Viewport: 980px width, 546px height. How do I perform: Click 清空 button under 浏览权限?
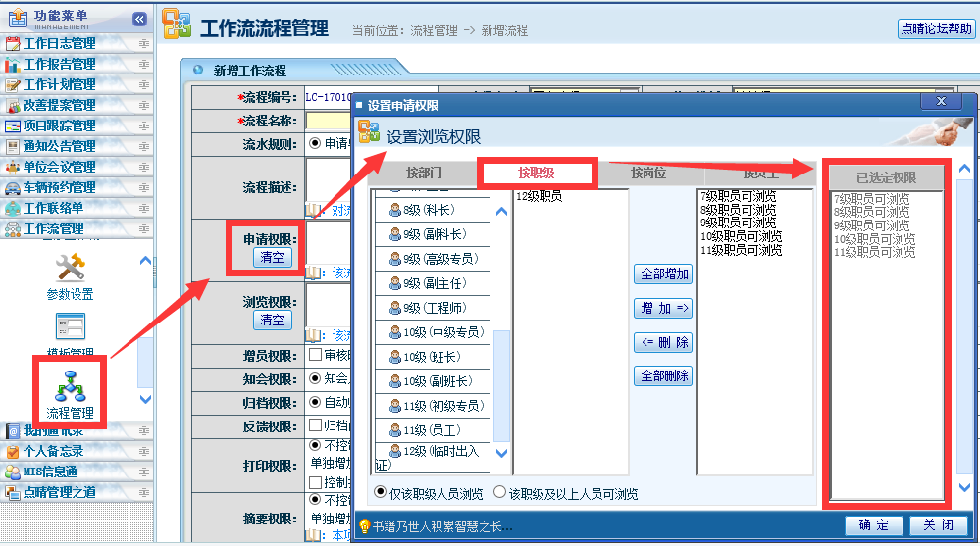pyautogui.click(x=272, y=320)
